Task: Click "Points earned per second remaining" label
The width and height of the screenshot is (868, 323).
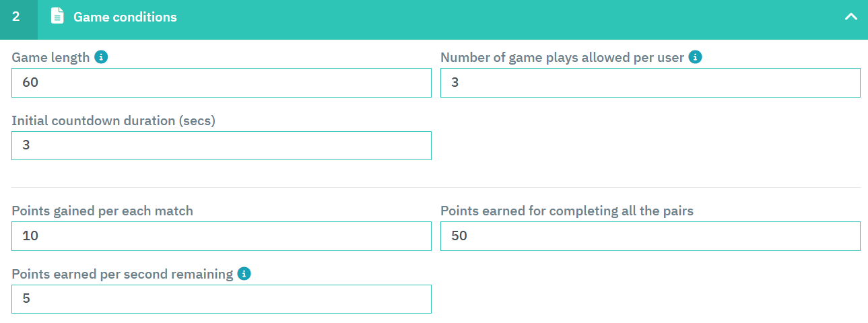Action: pos(123,274)
